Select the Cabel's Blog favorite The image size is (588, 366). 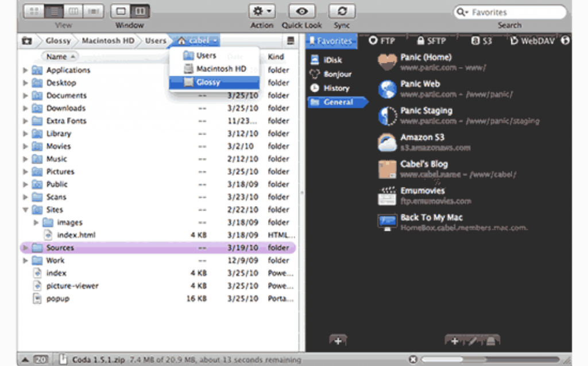(447, 169)
